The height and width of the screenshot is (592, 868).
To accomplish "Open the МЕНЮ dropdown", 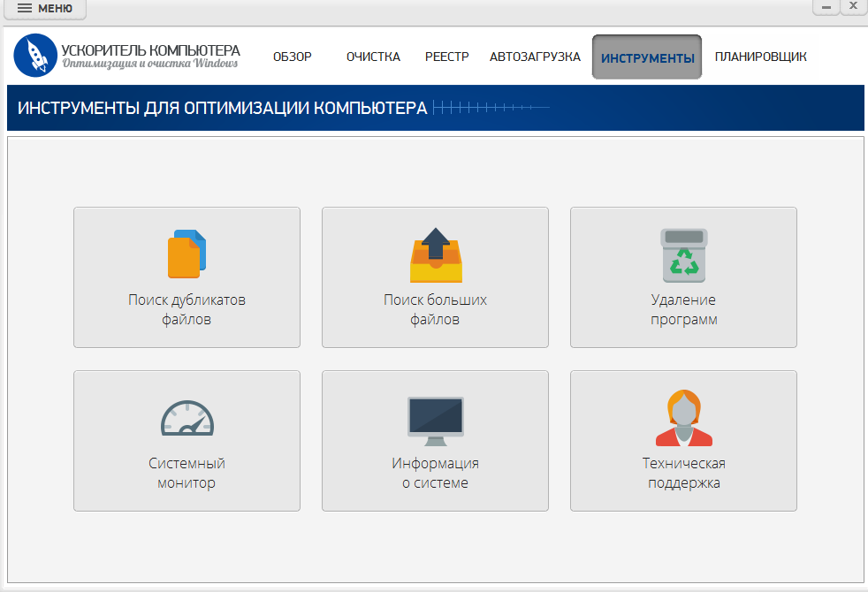I will click(x=45, y=9).
